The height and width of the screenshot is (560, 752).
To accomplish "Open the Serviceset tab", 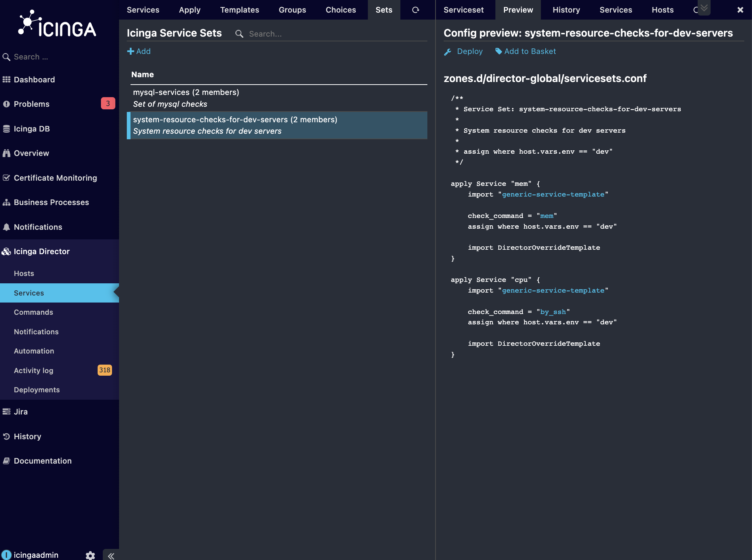I will coord(464,10).
